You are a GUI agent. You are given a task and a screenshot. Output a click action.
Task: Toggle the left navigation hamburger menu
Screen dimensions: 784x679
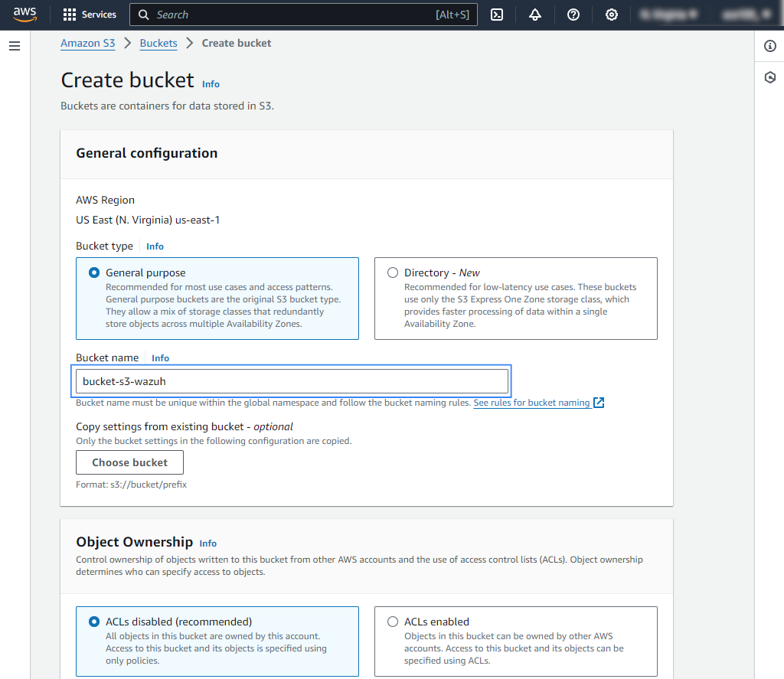tap(14, 45)
